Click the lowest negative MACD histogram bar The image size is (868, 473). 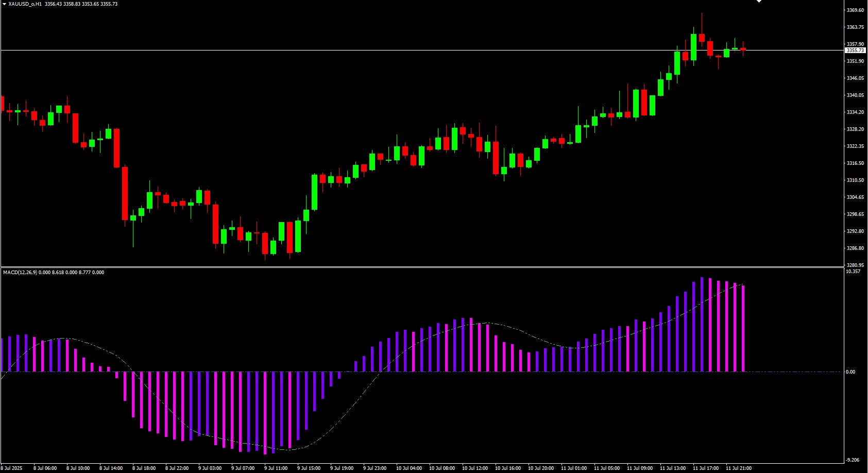pyautogui.click(x=265, y=412)
